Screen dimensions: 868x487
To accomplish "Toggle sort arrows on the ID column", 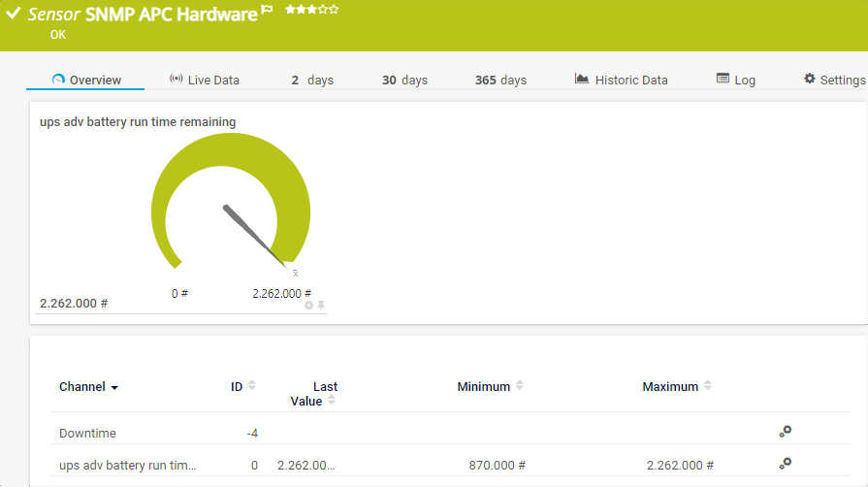I will 252,386.
